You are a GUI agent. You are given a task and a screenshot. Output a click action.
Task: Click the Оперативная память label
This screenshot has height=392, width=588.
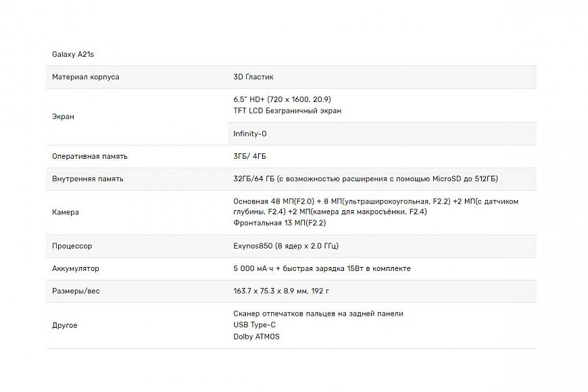pos(90,156)
